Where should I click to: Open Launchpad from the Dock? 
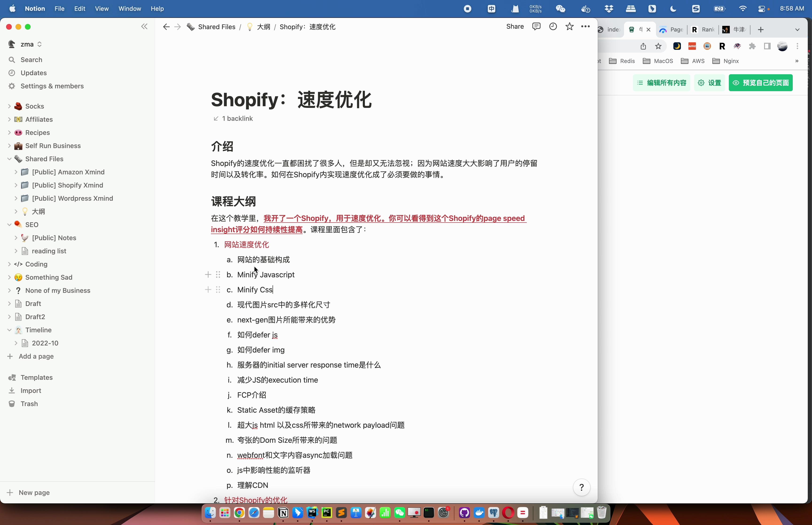coord(225,513)
